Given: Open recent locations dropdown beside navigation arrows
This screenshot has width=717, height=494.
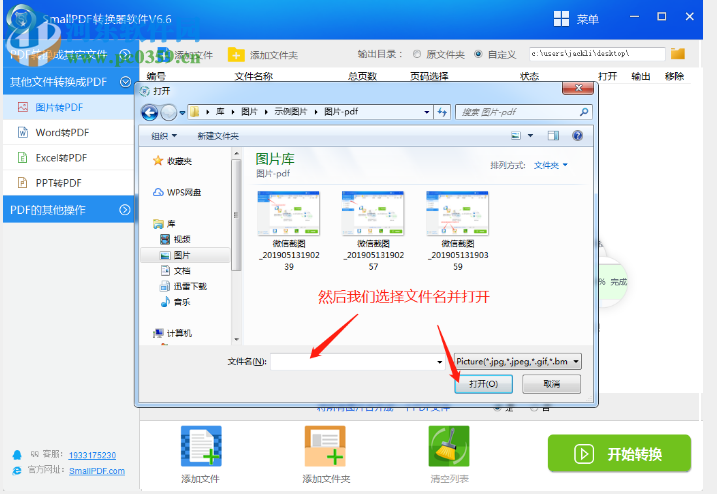Looking at the screenshot, I should tap(182, 113).
